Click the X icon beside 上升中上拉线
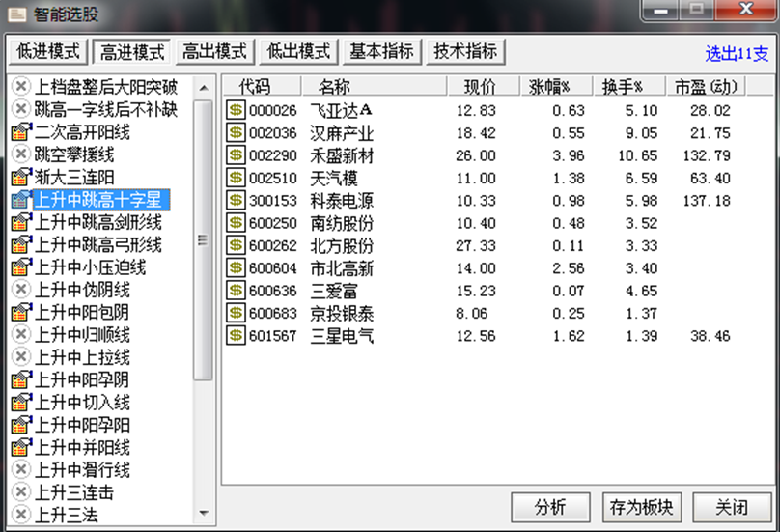Image resolution: width=780 pixels, height=532 pixels. 21,357
